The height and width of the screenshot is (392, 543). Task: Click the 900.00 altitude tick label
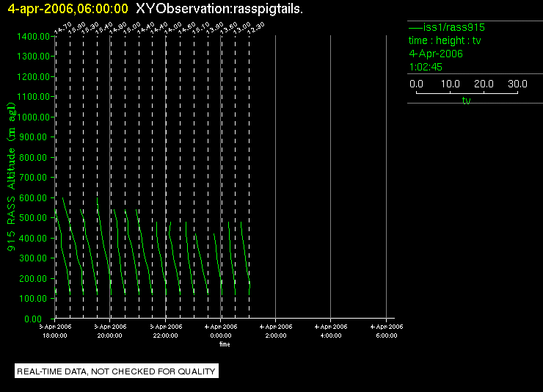[34, 137]
